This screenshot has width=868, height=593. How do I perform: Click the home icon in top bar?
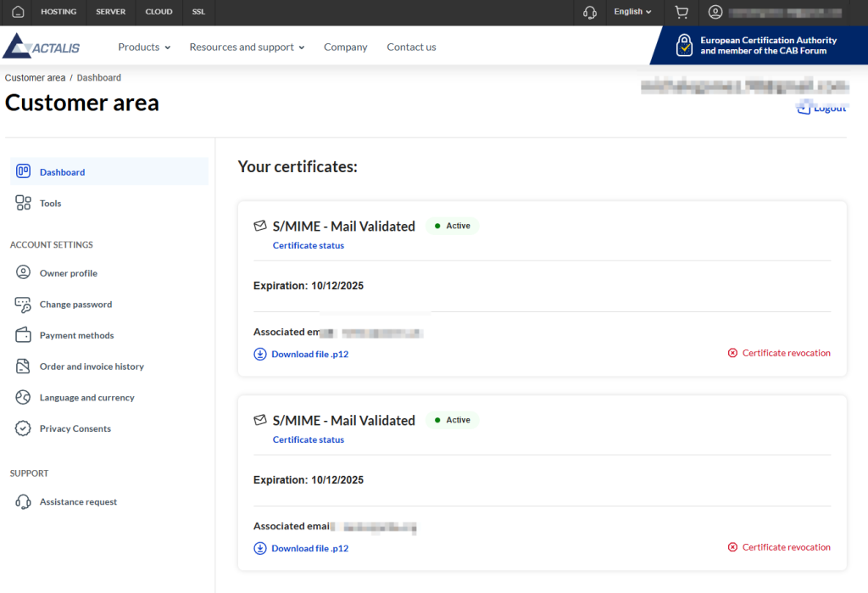pyautogui.click(x=18, y=12)
